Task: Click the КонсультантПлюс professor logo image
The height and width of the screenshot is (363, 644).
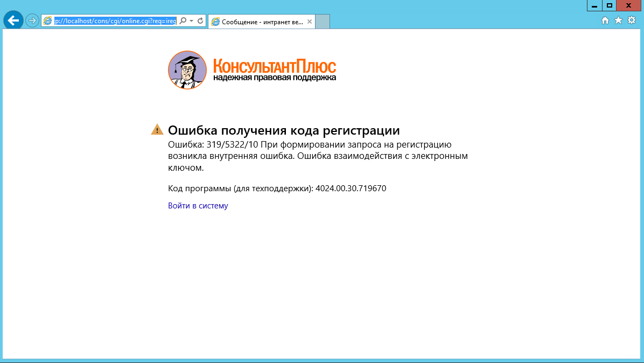Action: (x=187, y=70)
